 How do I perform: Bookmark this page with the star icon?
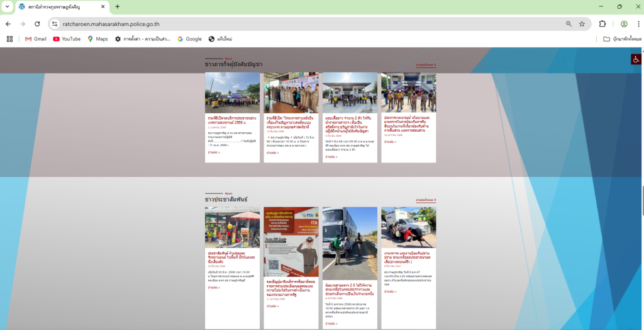pos(582,24)
